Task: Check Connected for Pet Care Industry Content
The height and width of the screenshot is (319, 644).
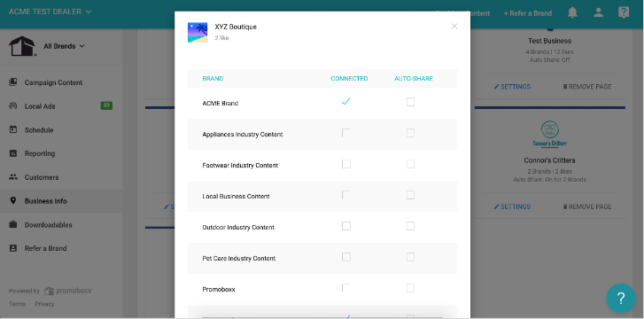Action: click(x=346, y=257)
